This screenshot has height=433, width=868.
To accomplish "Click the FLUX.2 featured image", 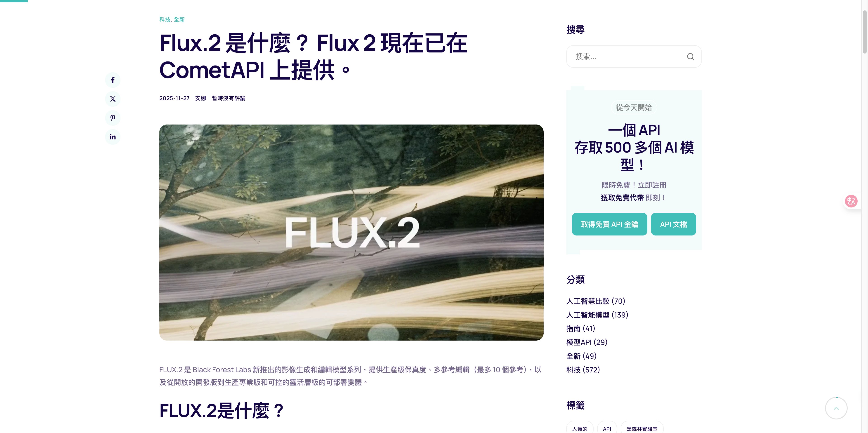I will (x=351, y=233).
